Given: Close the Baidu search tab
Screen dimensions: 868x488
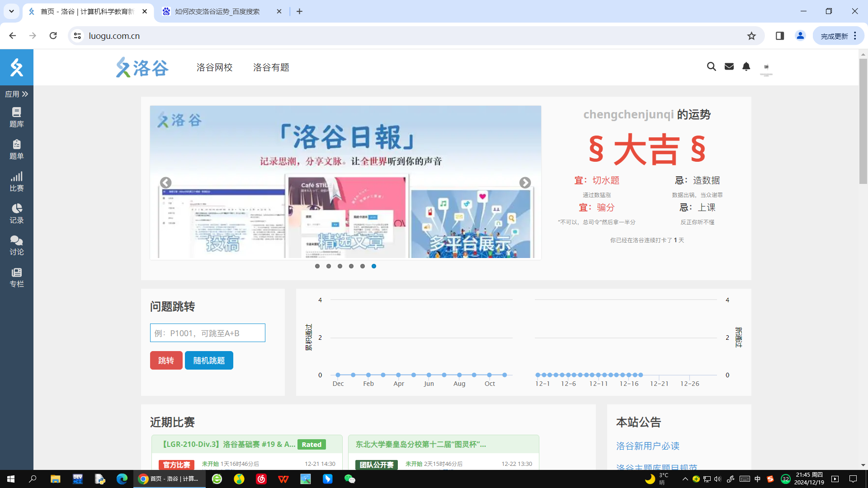Looking at the screenshot, I should click(x=279, y=11).
